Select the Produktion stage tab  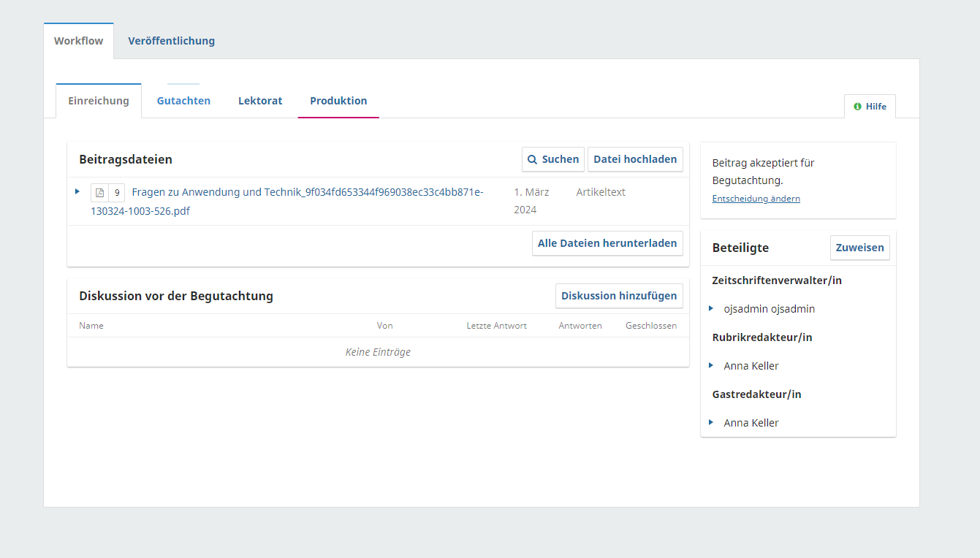click(x=338, y=101)
